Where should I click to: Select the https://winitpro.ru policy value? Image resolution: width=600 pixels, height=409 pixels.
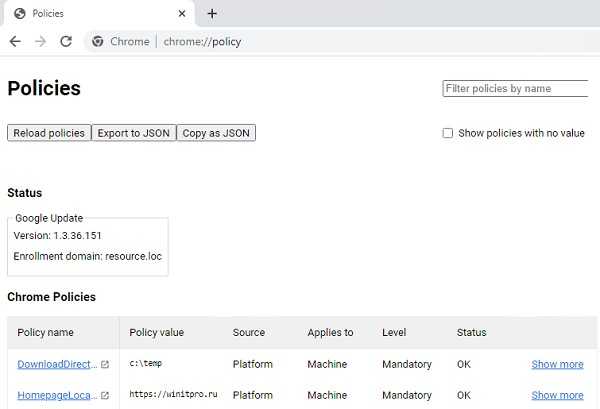(x=173, y=394)
